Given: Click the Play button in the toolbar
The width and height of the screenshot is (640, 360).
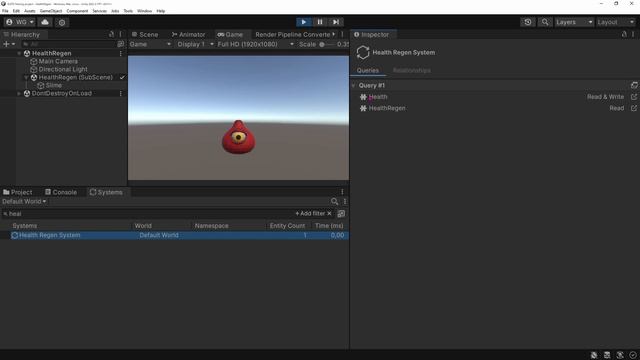Looking at the screenshot, I should click(303, 22).
